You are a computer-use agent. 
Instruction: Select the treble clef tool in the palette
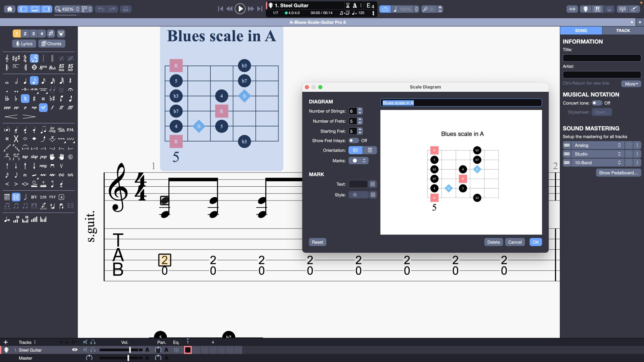click(x=7, y=58)
